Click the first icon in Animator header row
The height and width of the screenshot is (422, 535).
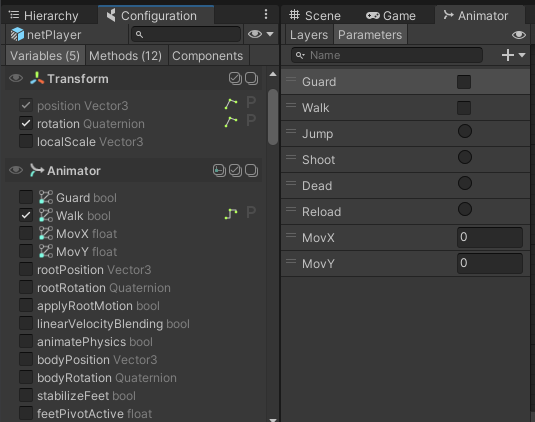219,170
